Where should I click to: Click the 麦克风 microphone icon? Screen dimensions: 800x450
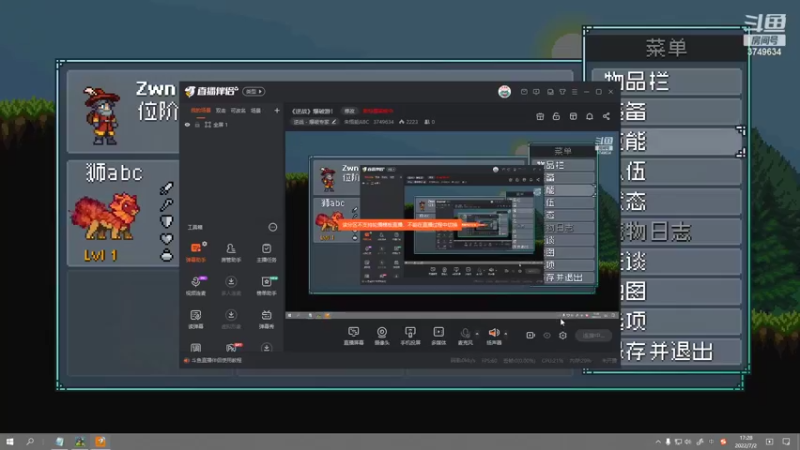(465, 335)
